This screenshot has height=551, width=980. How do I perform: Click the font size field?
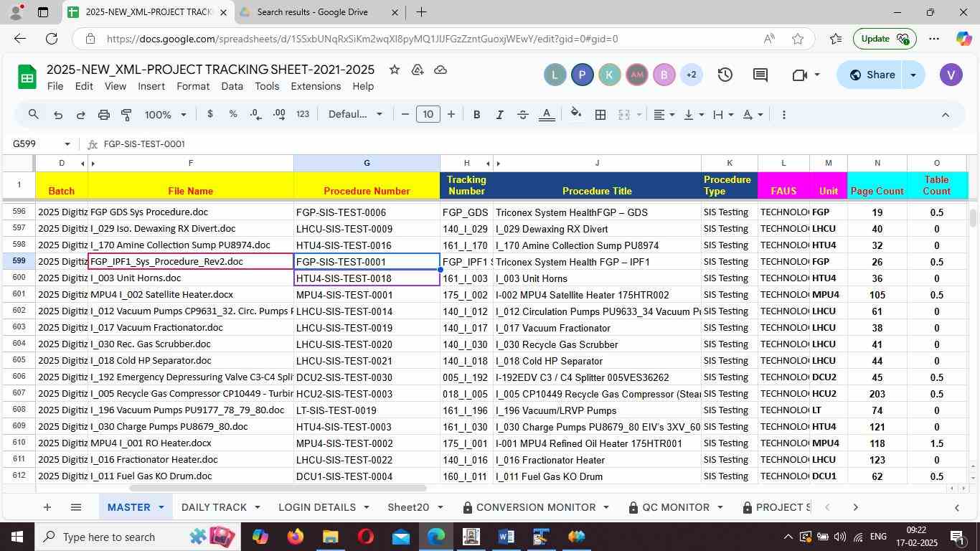pyautogui.click(x=428, y=114)
